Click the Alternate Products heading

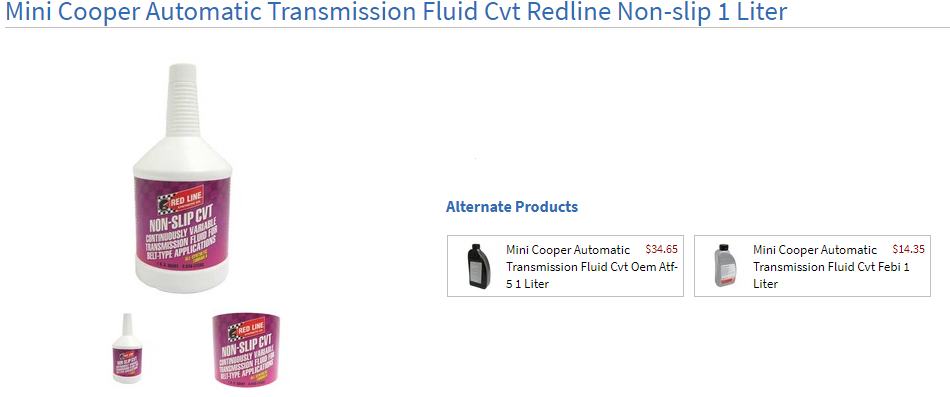tap(512, 207)
